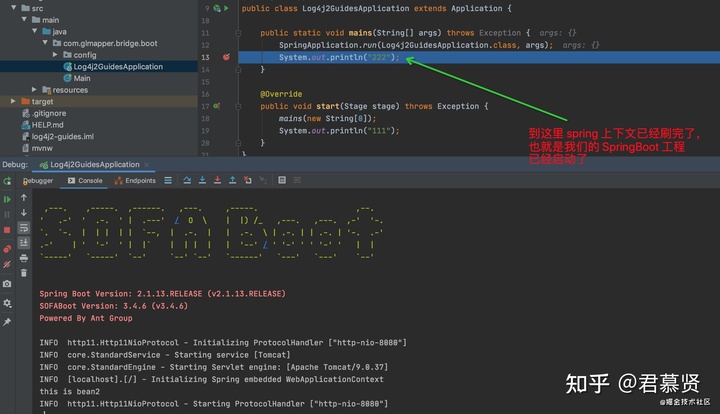Click the 'Starting service [Tomcat]' log line
Viewport: 720px width, 414px height.
point(165,355)
